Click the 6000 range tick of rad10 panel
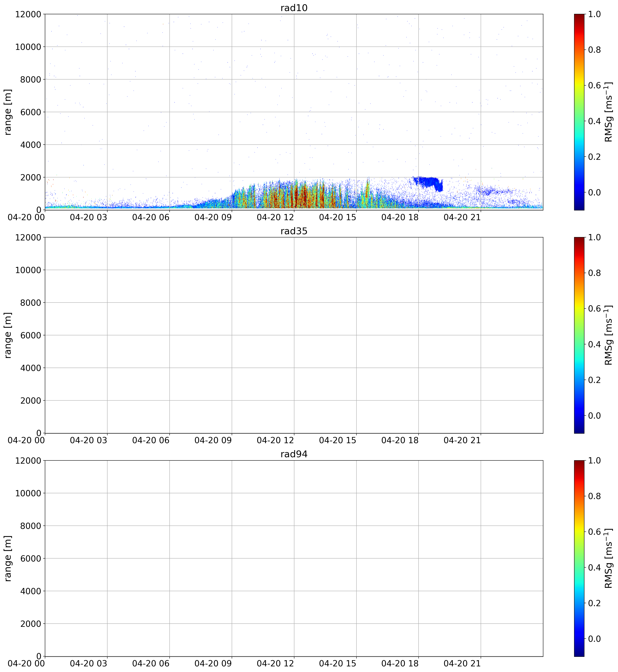 [x=31, y=112]
